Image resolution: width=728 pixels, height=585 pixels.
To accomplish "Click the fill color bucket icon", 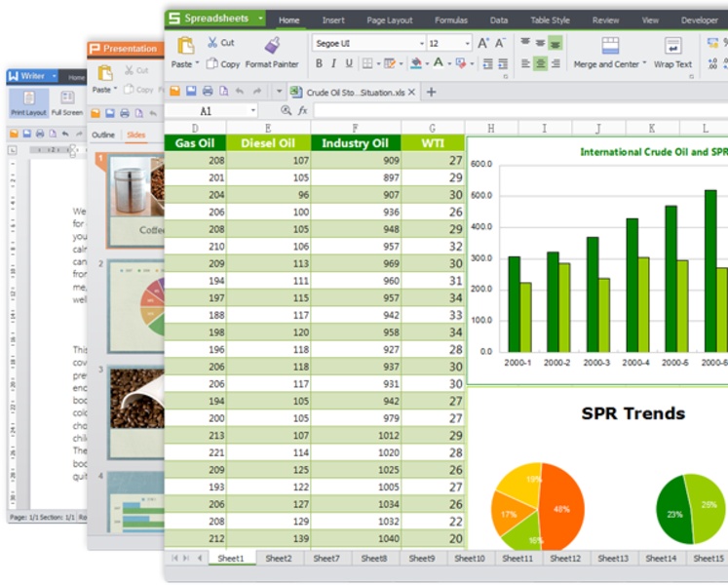I will coord(416,63).
